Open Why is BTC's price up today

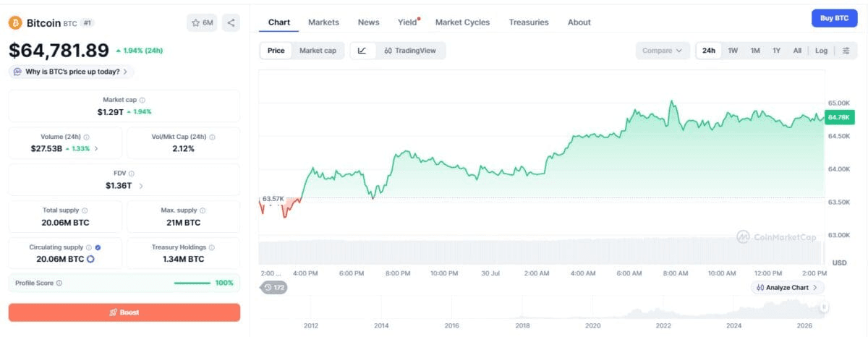pyautogui.click(x=72, y=72)
